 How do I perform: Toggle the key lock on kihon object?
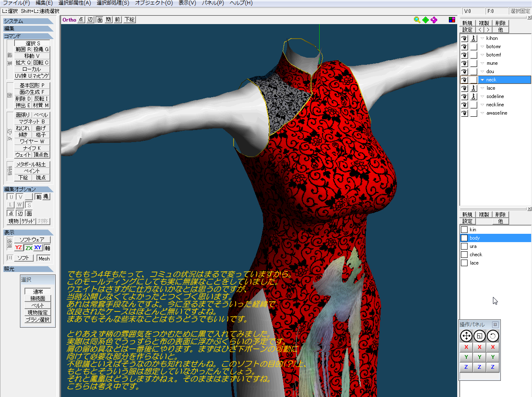coord(473,38)
